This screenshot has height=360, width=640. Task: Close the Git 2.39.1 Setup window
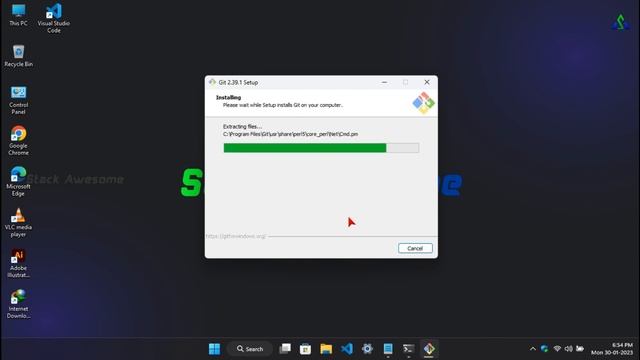coord(427,82)
